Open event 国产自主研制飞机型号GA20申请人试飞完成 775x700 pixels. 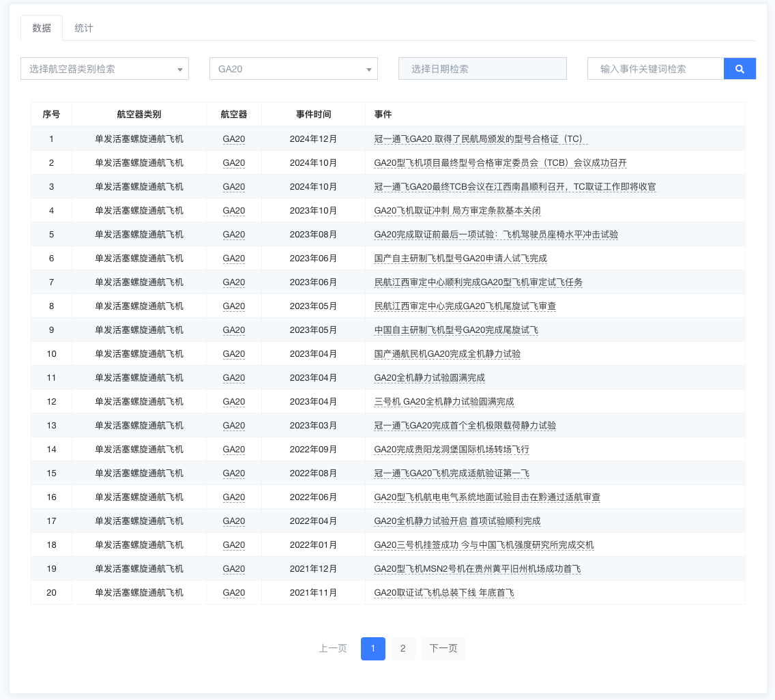coord(460,258)
